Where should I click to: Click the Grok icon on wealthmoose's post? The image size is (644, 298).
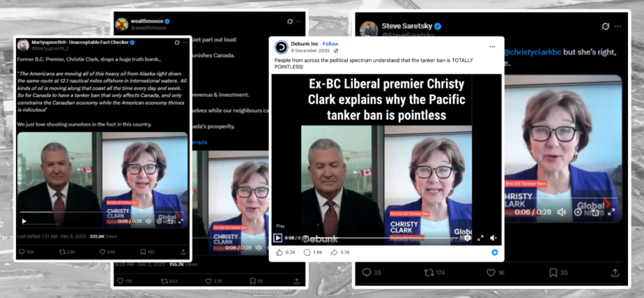coord(290,22)
